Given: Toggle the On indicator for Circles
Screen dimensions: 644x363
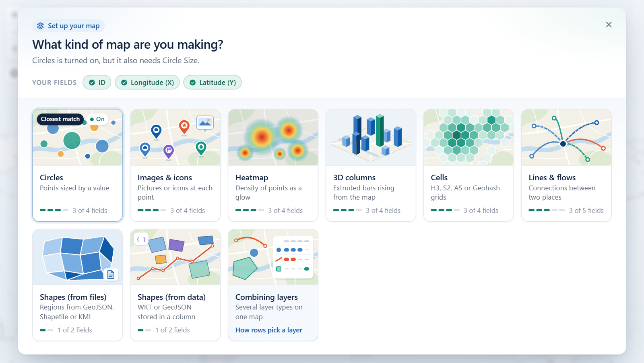Looking at the screenshot, I should 97,119.
